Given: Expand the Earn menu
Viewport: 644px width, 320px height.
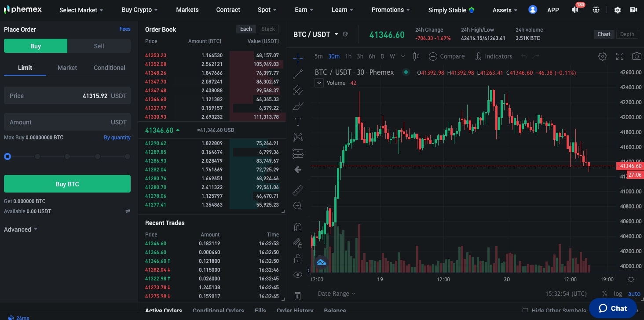Looking at the screenshot, I should [x=304, y=10].
